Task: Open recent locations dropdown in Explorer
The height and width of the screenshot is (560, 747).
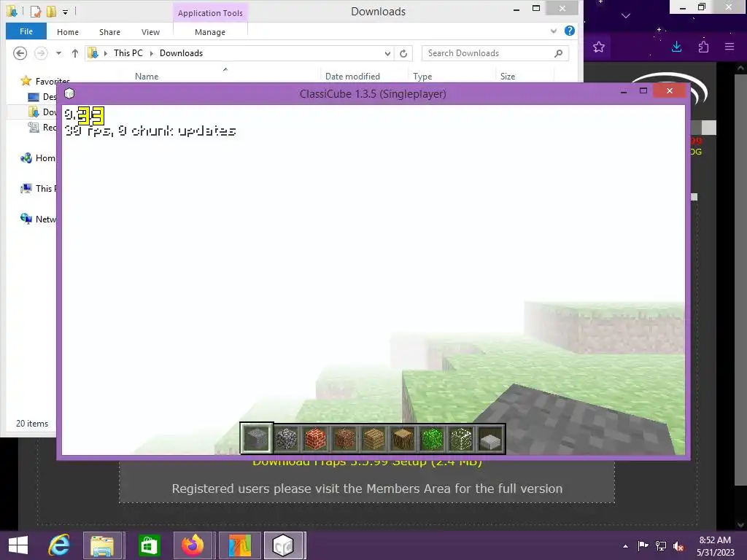Action: 58,52
